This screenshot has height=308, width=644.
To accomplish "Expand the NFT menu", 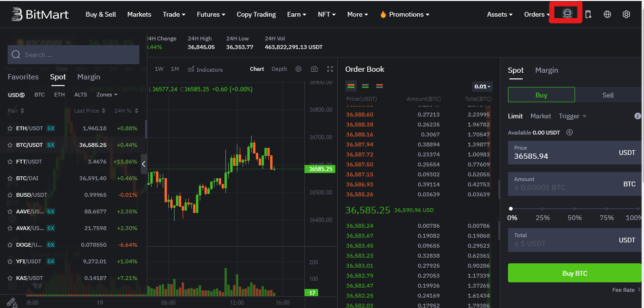I will (x=327, y=14).
